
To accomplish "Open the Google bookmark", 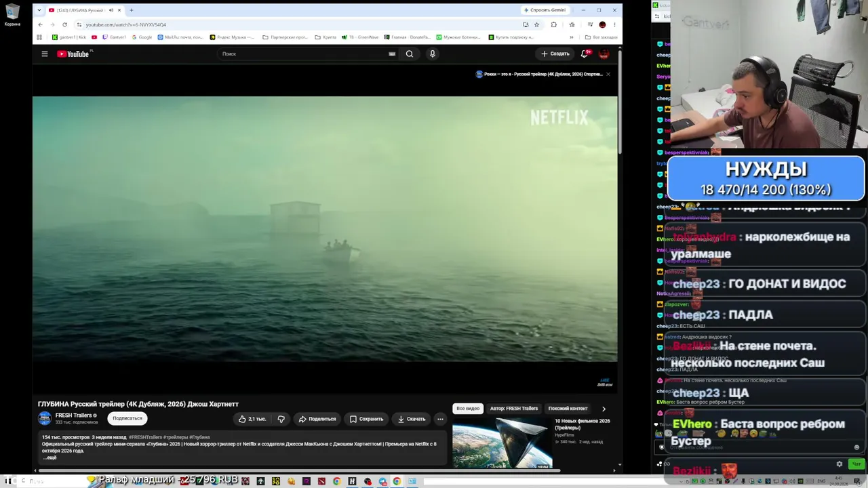I will click(x=142, y=37).
